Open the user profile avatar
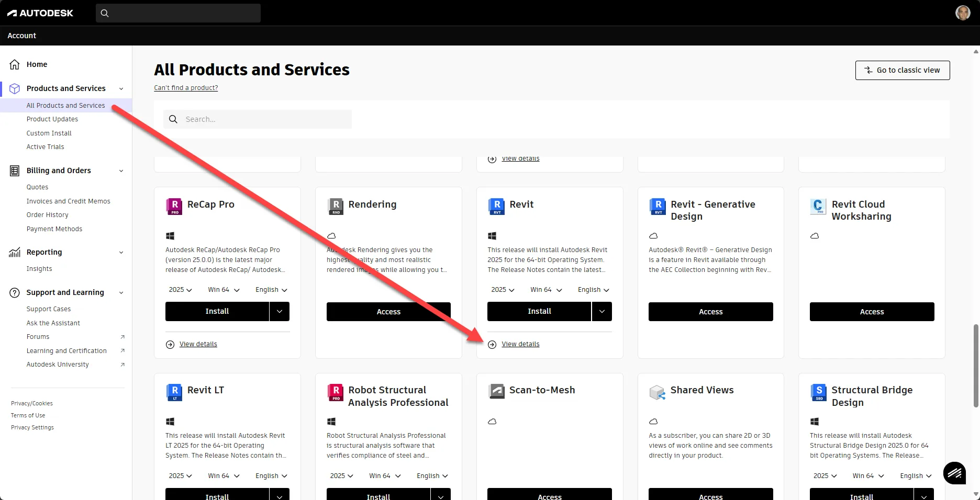This screenshot has height=500, width=980. [x=962, y=13]
